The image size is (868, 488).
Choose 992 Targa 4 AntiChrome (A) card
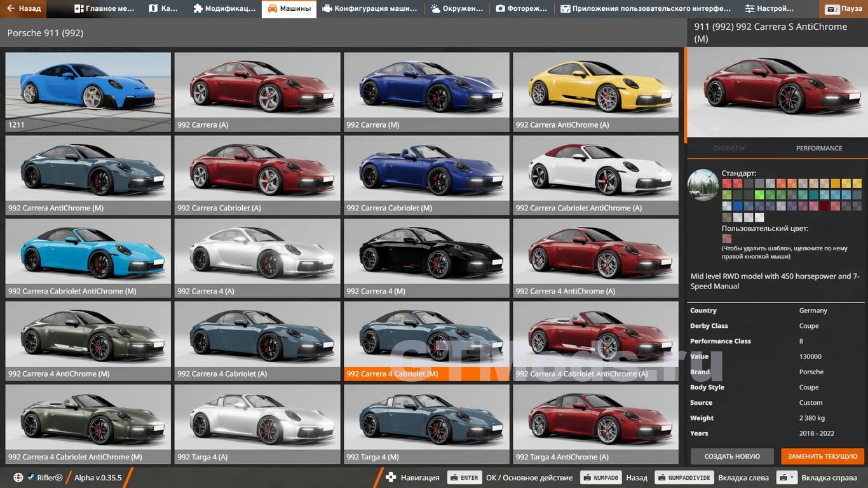pyautogui.click(x=596, y=424)
